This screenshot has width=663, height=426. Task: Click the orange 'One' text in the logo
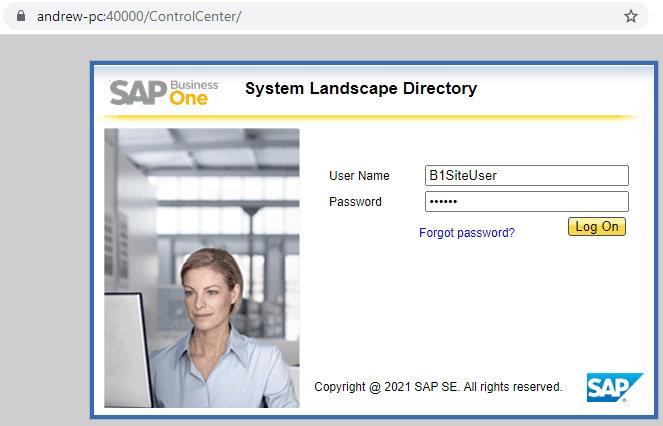pyautogui.click(x=192, y=99)
